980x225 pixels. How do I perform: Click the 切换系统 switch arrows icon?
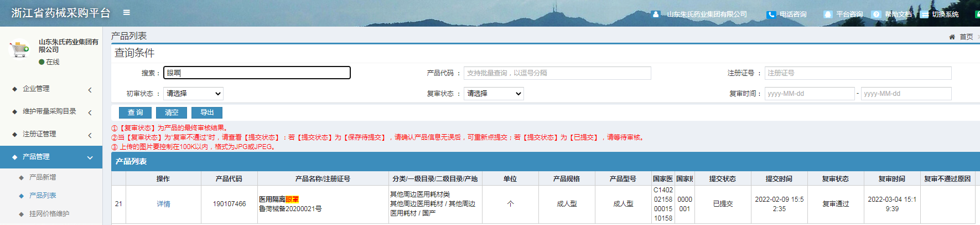pyautogui.click(x=924, y=14)
